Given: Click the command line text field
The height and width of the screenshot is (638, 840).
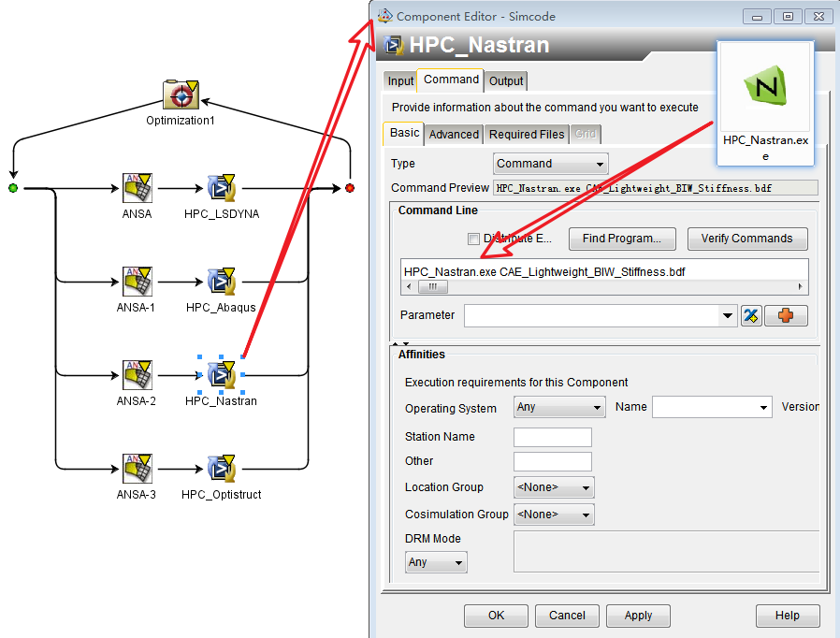Looking at the screenshot, I should click(604, 271).
